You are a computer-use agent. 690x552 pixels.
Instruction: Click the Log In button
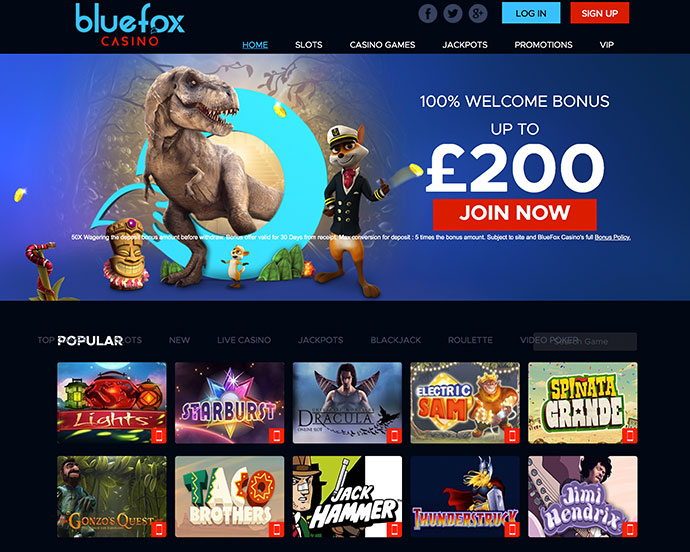(531, 13)
